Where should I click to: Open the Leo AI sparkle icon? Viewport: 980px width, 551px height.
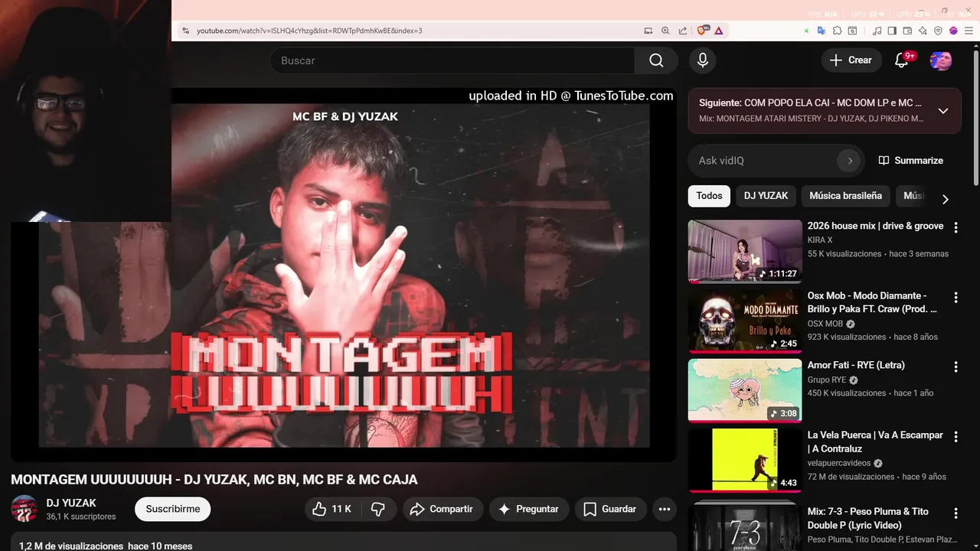923,31
